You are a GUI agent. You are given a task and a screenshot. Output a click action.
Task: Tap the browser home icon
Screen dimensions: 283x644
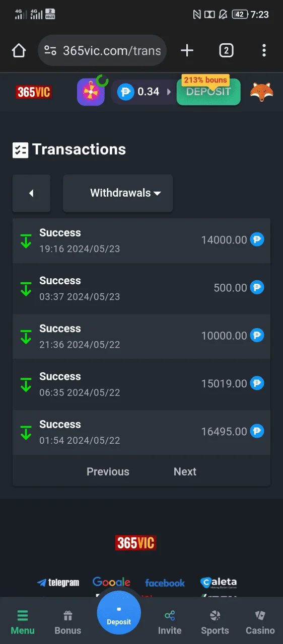tap(19, 50)
